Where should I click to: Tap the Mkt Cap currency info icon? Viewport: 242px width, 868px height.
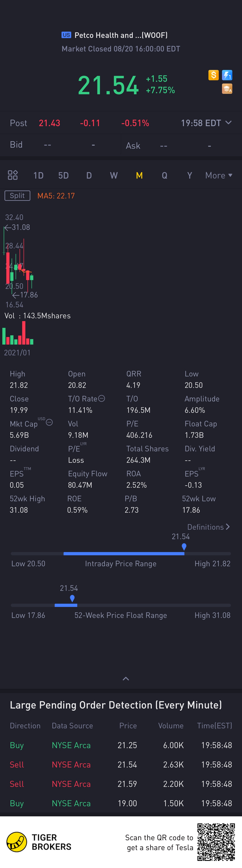[x=49, y=422]
